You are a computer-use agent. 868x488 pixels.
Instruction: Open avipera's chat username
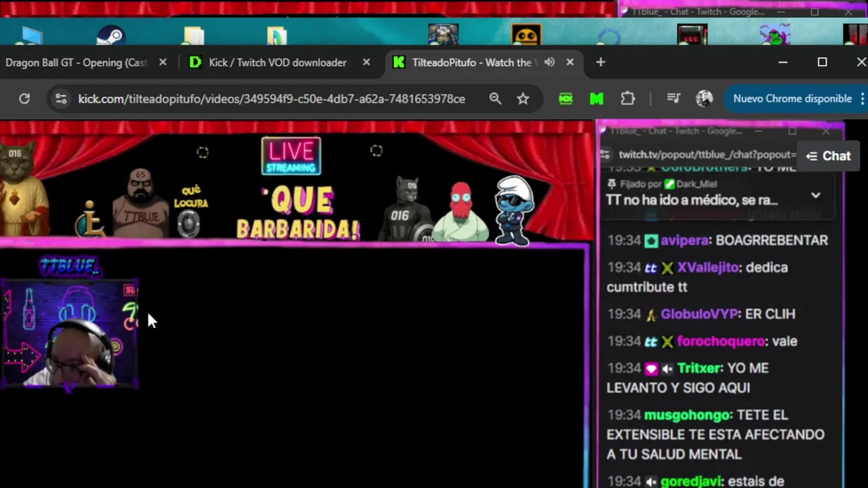684,241
